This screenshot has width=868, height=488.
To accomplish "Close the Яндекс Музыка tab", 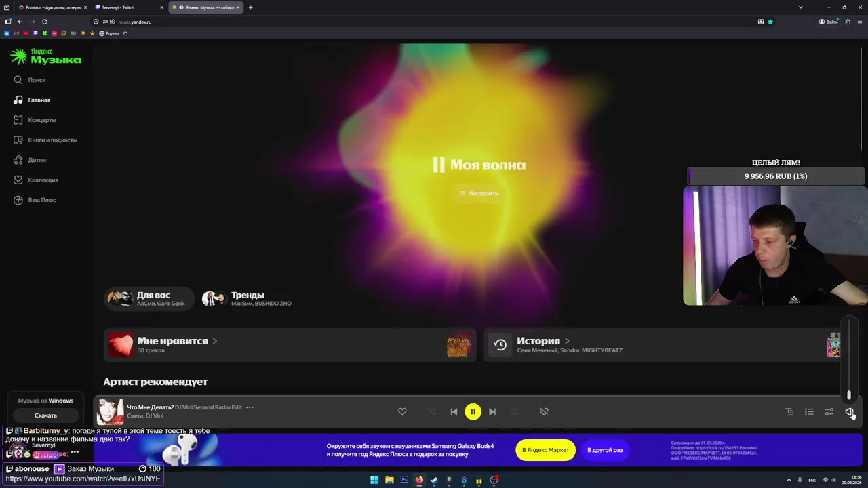I will 238,7.
